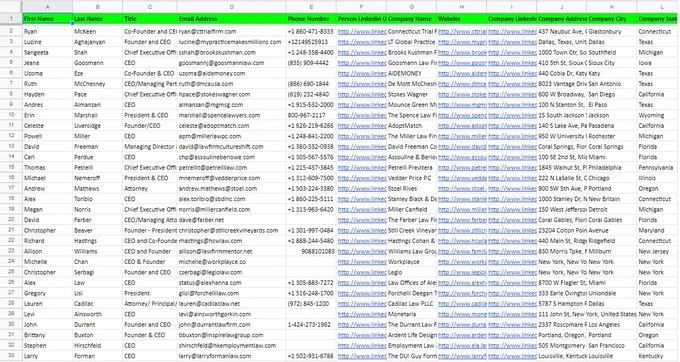680x362 pixels.
Task: Select last name cell 'Perdue'
Action: [98, 157]
